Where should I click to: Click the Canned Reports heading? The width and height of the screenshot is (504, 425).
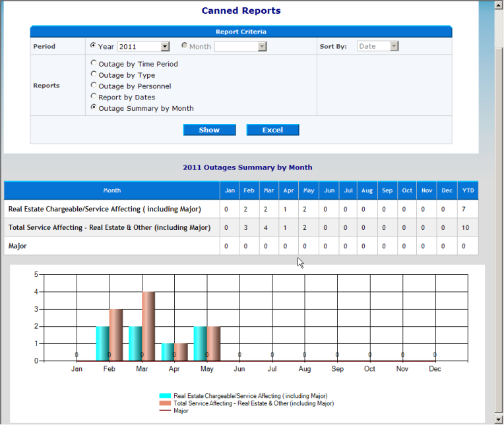pyautogui.click(x=241, y=11)
